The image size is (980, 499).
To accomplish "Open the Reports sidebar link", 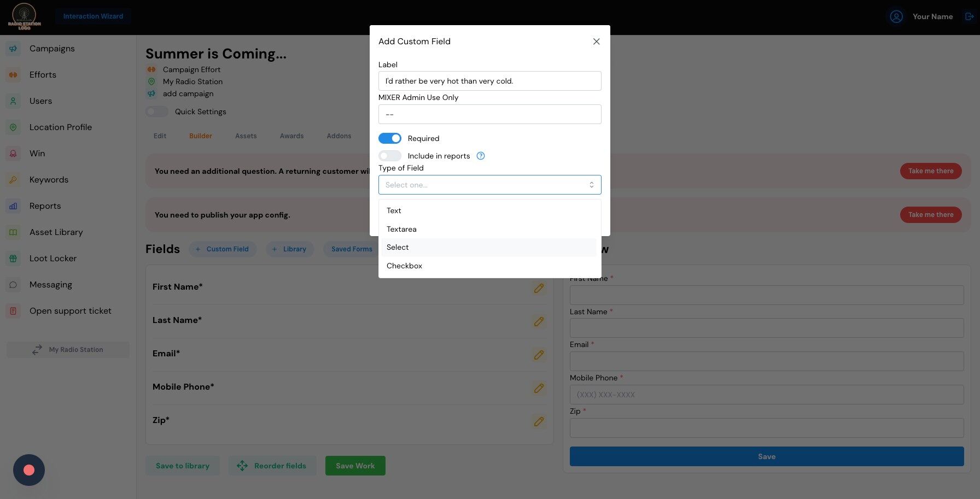I will (x=45, y=206).
